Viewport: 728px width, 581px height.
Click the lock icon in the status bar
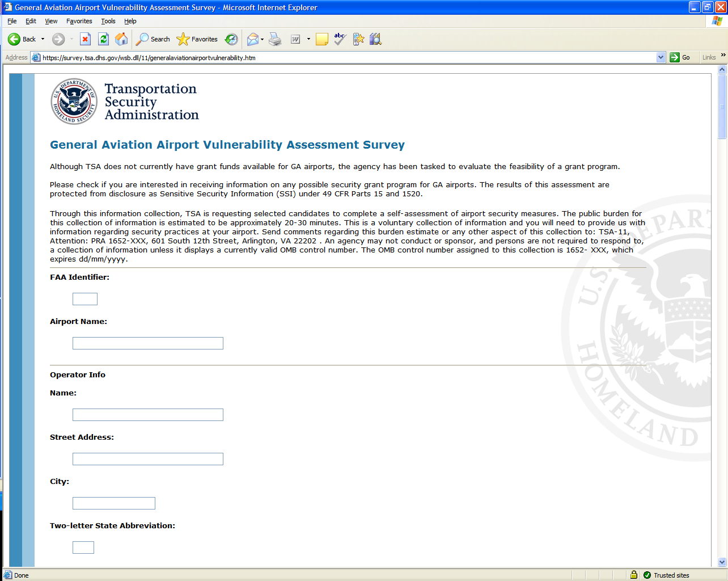[x=634, y=575]
